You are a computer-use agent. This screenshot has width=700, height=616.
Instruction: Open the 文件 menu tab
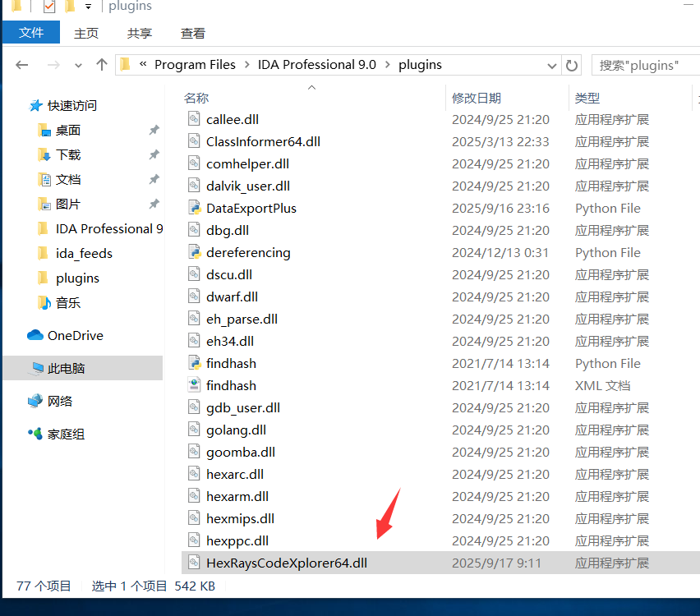point(31,33)
